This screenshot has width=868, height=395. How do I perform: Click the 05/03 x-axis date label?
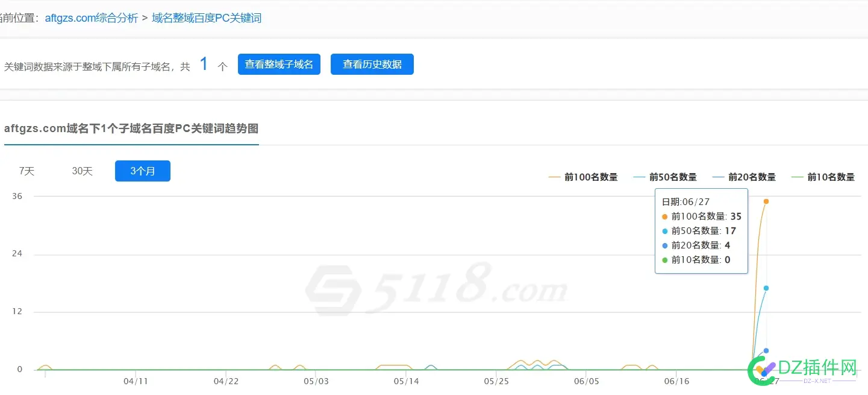pos(316,382)
